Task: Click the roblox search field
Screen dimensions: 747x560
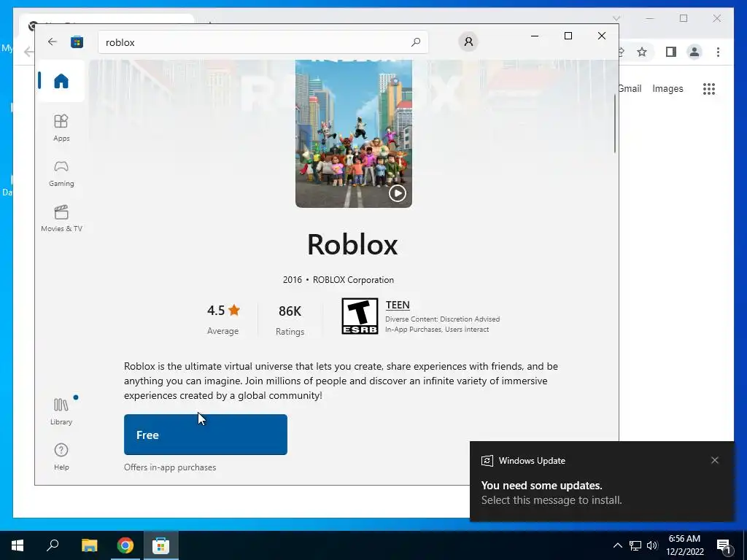Action: click(x=263, y=42)
